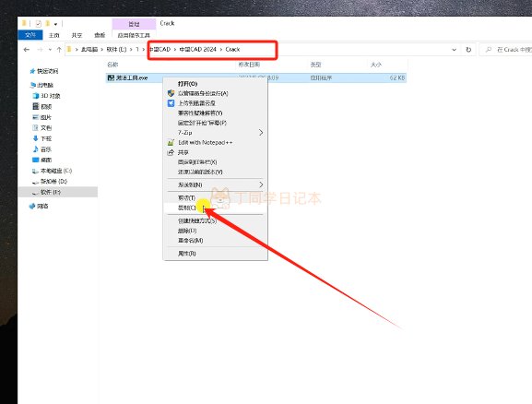Sort by the 名称 column header

click(112, 65)
